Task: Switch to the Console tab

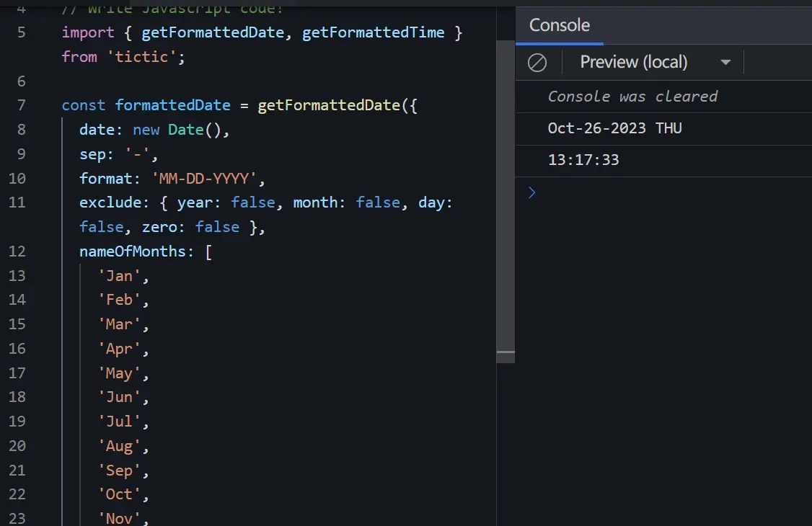Action: 560,24
